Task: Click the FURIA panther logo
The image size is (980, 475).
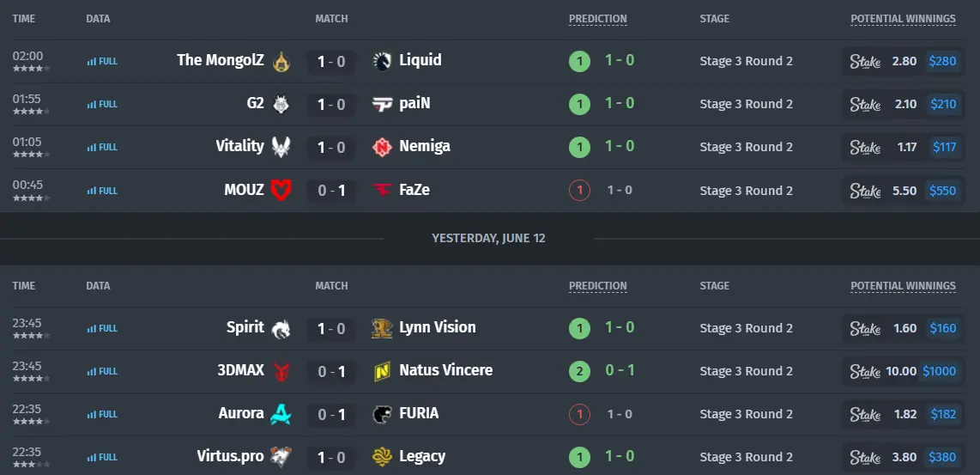Action: tap(382, 414)
